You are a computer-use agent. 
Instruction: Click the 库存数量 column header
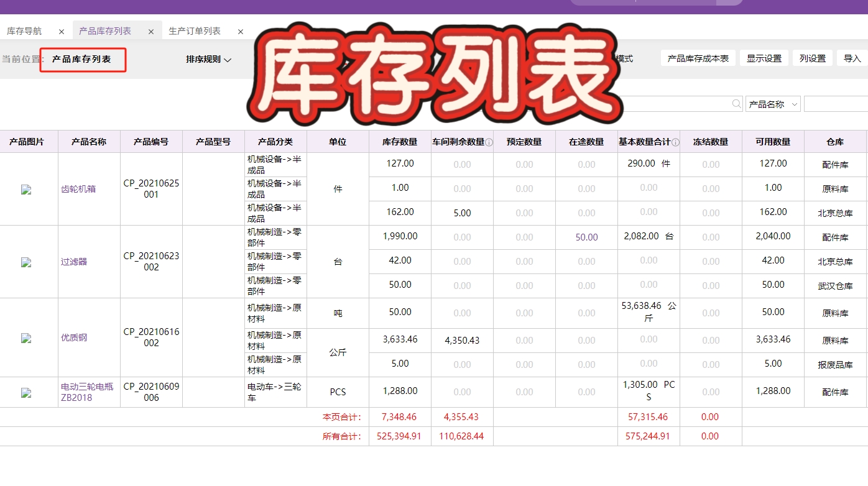[x=400, y=142]
